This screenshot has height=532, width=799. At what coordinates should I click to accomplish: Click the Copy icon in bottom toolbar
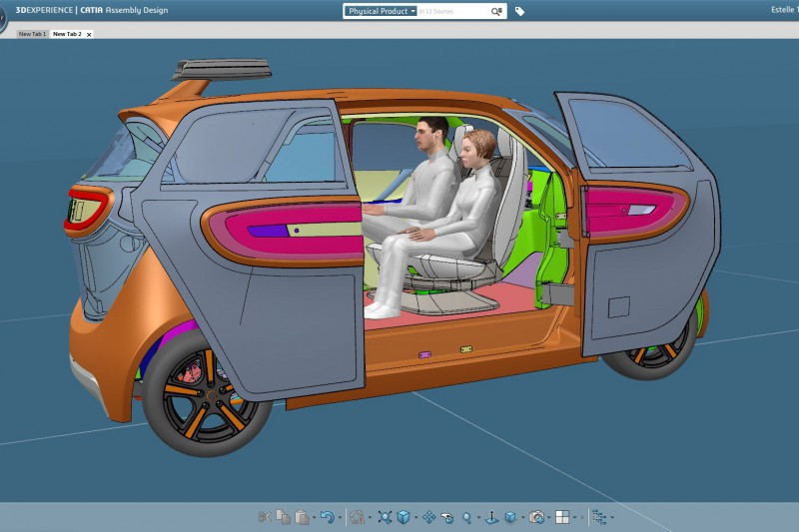284,516
